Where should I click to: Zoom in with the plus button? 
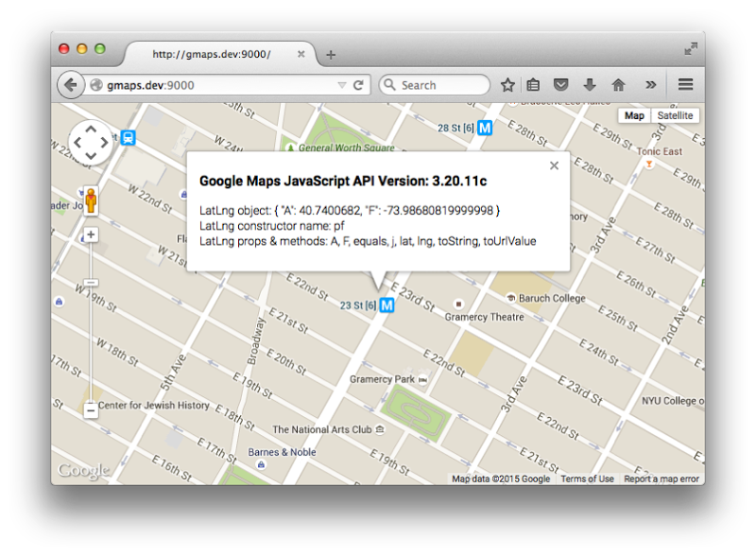tap(91, 235)
